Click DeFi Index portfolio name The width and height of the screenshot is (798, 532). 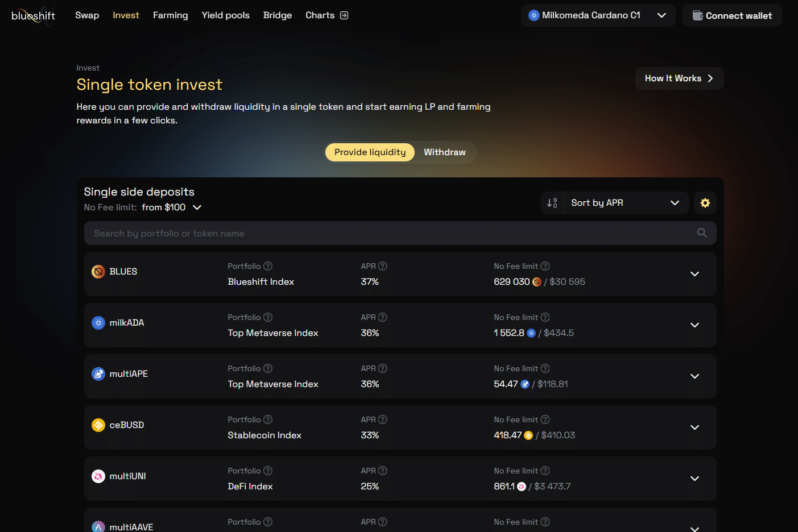click(250, 487)
